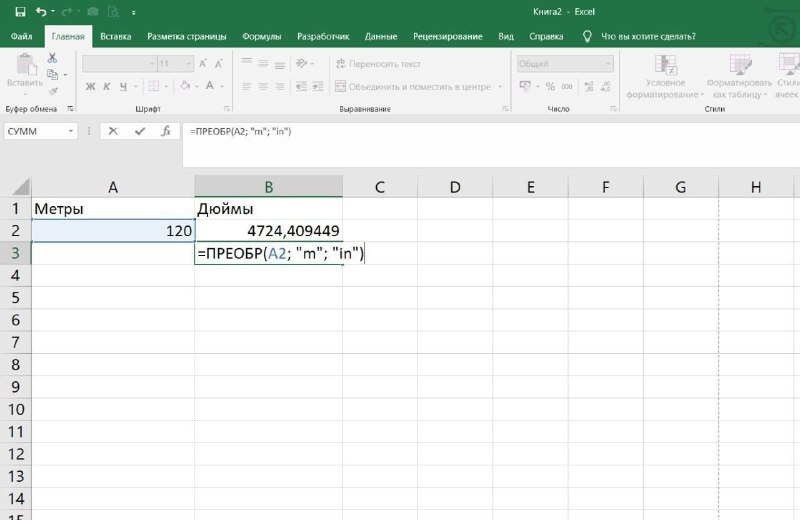
Task: Cancel the formula entry with the X
Action: 113,131
